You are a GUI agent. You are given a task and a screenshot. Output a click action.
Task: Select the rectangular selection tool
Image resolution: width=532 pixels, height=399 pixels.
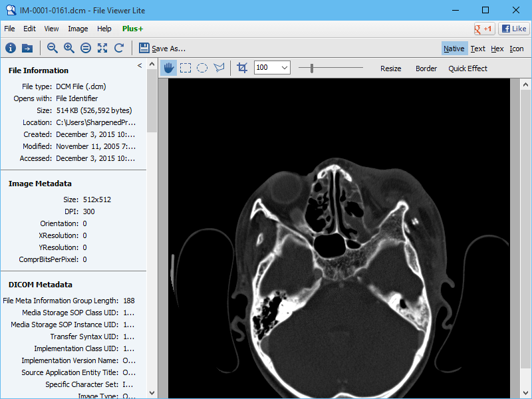pyautogui.click(x=186, y=67)
